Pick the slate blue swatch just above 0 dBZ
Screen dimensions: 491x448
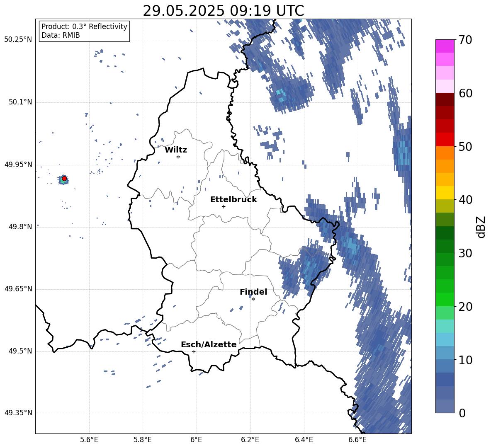pos(445,406)
